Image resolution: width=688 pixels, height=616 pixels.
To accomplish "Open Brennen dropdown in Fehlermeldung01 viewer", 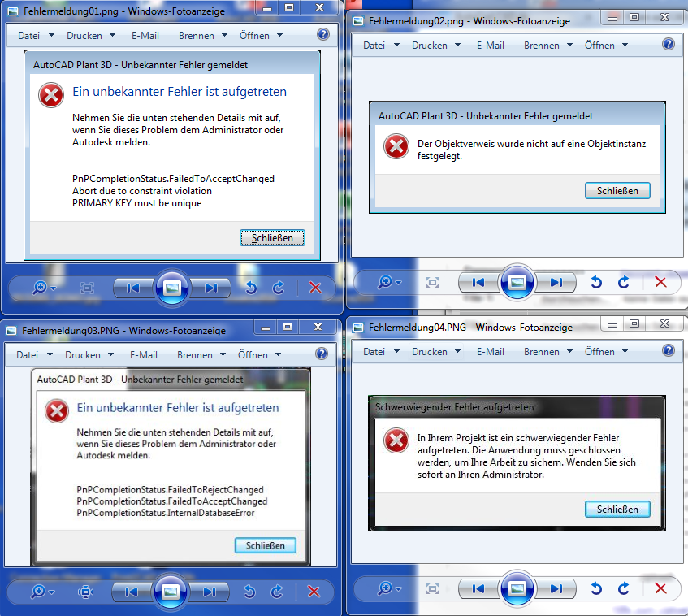I will point(203,36).
